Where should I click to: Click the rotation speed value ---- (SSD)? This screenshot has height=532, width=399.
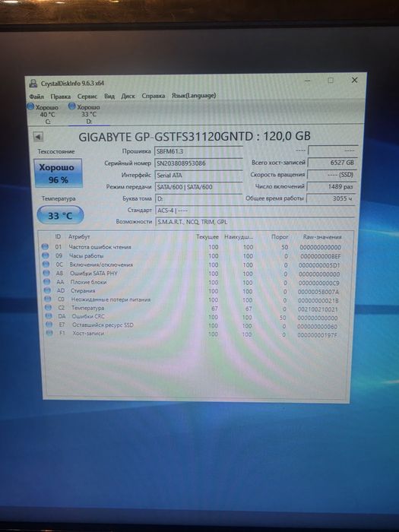(331, 174)
